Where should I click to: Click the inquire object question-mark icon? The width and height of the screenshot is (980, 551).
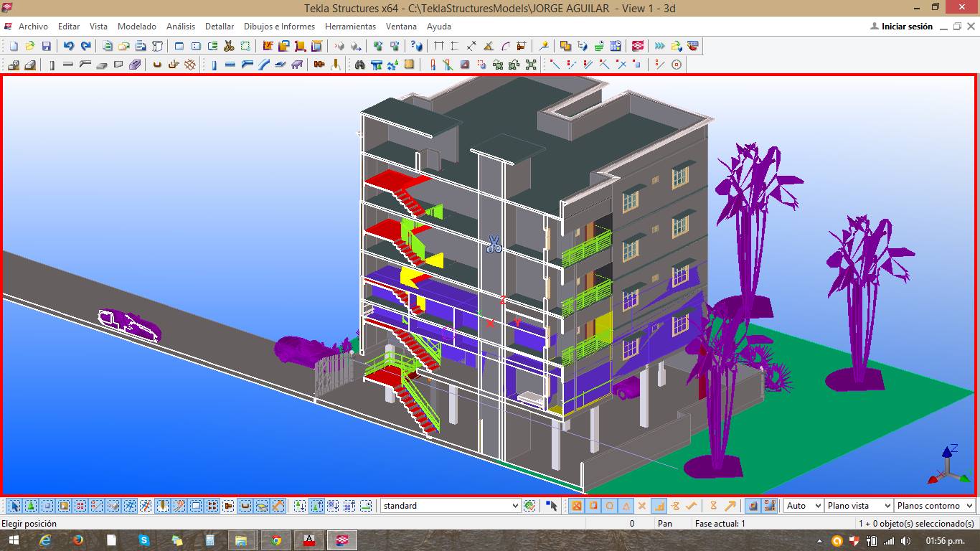(417, 46)
